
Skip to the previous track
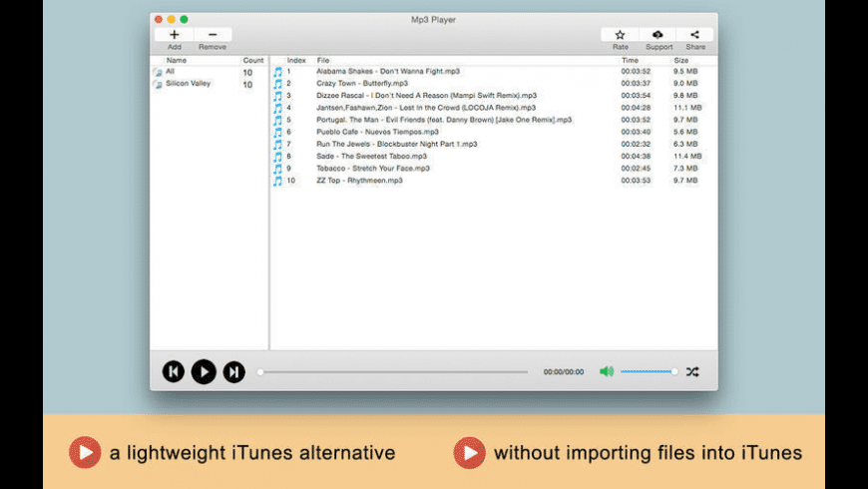(174, 371)
